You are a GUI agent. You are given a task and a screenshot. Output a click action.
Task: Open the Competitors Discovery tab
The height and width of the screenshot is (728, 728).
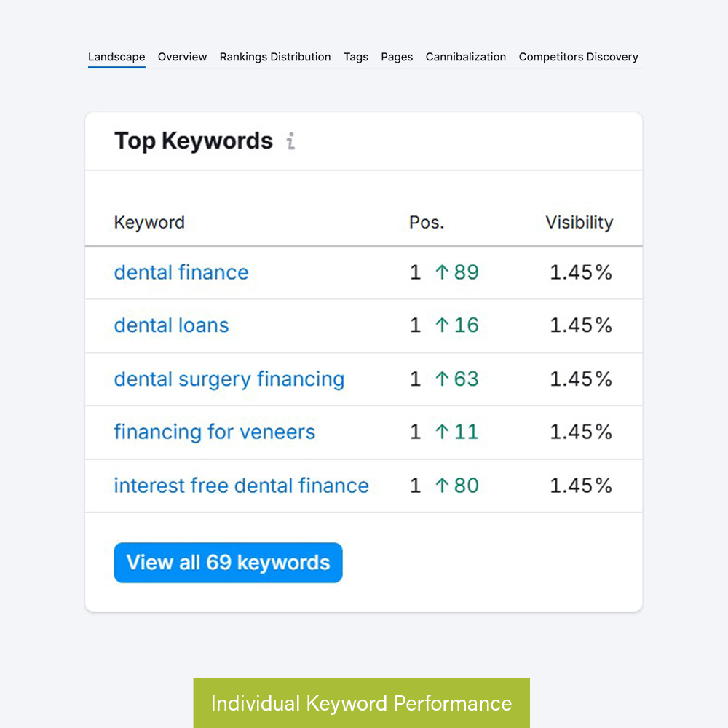[578, 57]
